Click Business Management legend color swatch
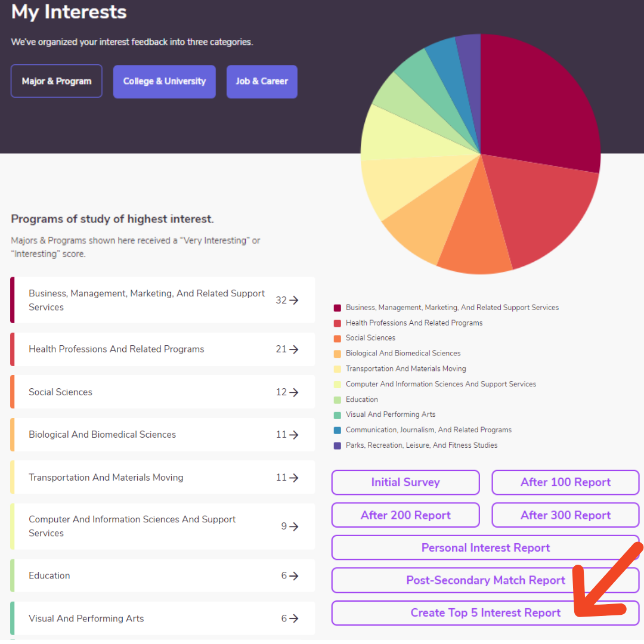 (x=337, y=308)
